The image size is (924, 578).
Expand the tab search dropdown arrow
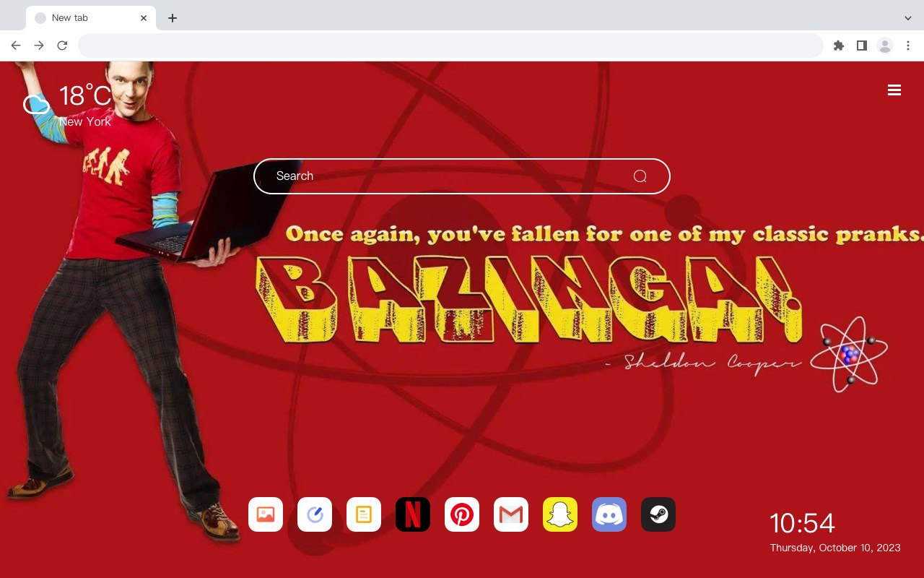click(908, 18)
